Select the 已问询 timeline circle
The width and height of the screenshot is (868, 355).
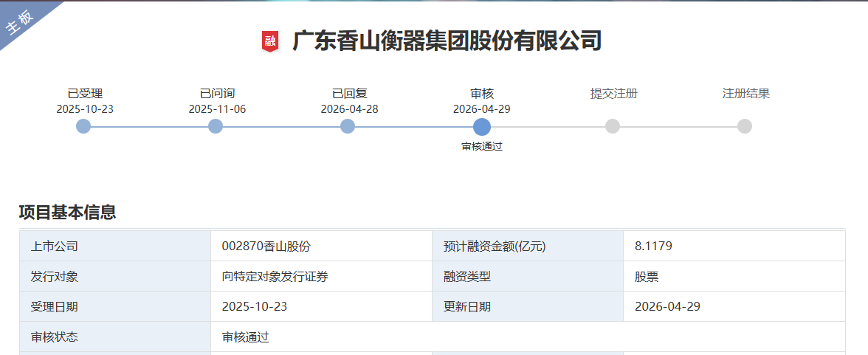point(216,126)
